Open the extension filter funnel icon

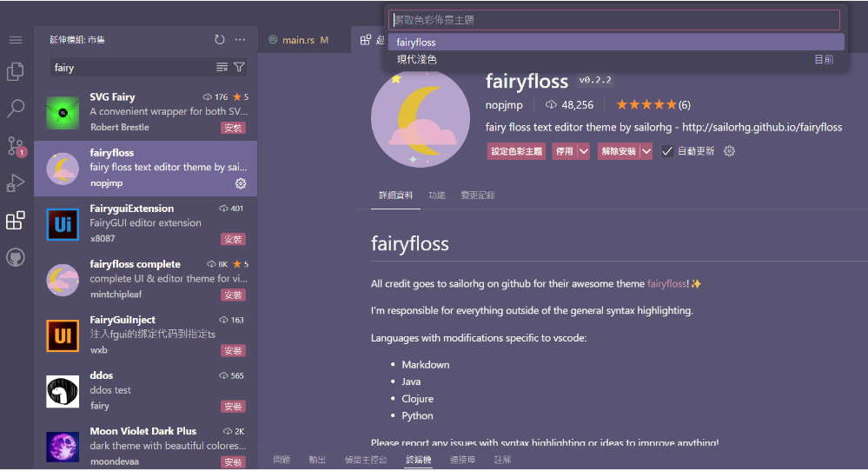[239, 67]
